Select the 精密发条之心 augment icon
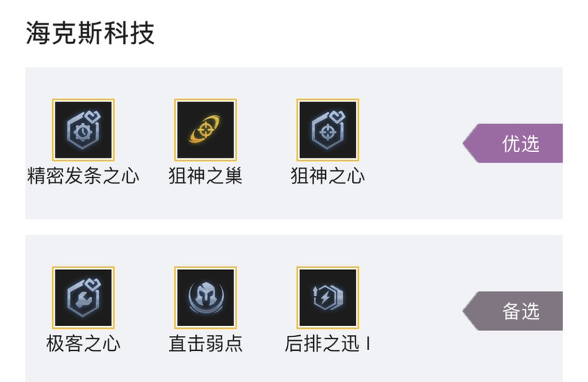Screen dimensions: 588x382 (83, 130)
